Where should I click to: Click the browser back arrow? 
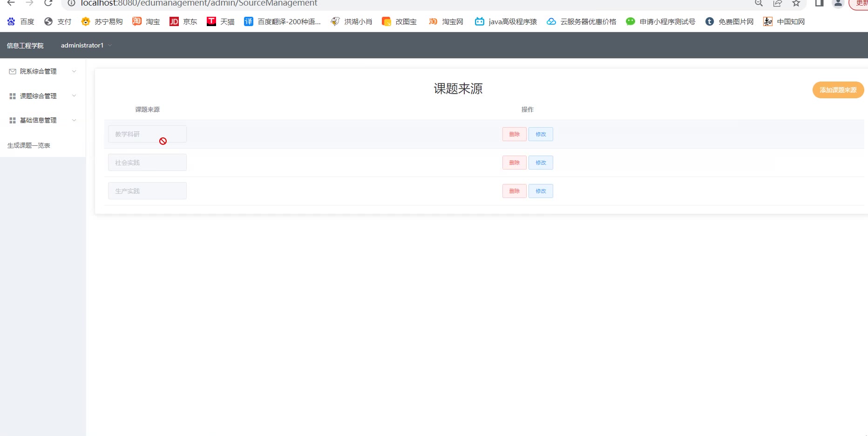click(x=11, y=3)
